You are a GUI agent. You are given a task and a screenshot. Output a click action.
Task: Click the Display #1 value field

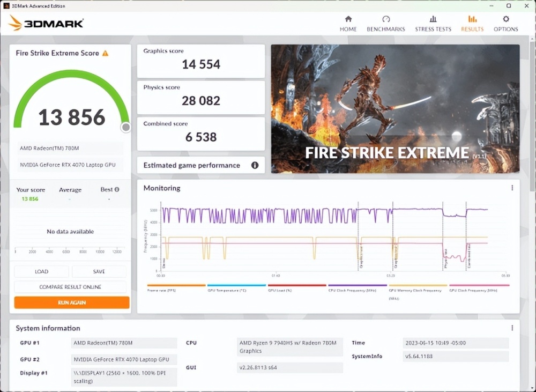click(x=124, y=377)
